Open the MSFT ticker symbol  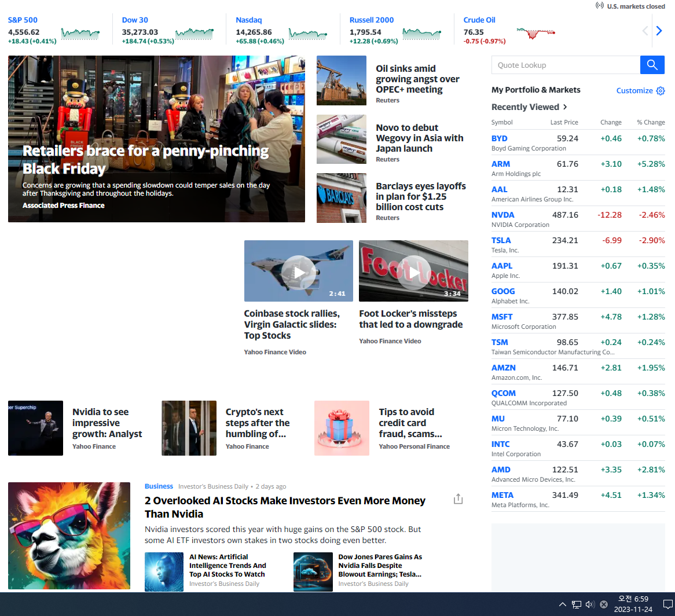(502, 317)
